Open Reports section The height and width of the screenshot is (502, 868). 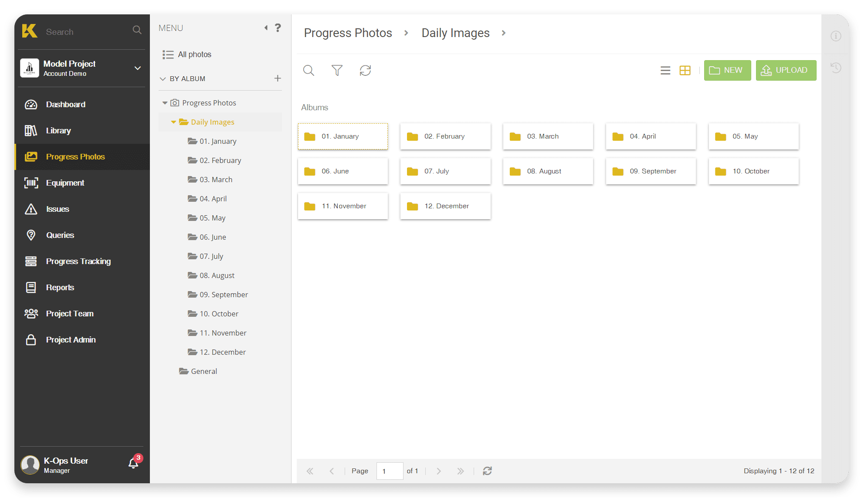[82, 288]
